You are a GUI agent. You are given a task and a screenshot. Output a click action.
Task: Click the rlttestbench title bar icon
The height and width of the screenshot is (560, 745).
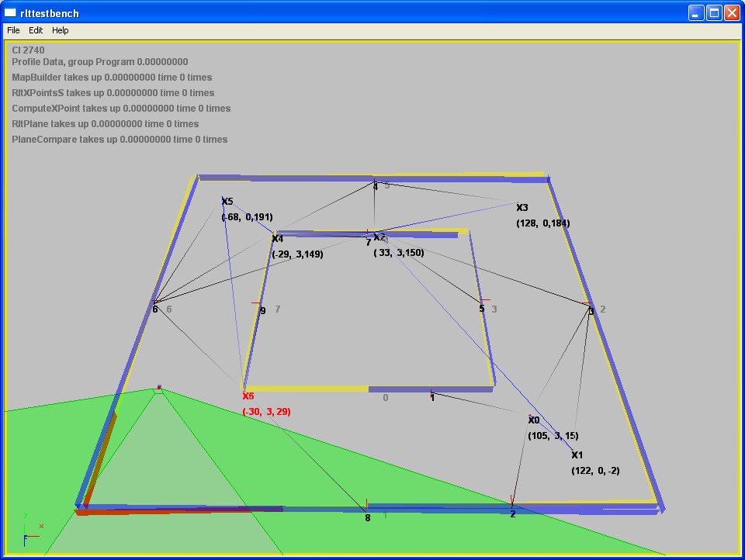click(x=10, y=12)
